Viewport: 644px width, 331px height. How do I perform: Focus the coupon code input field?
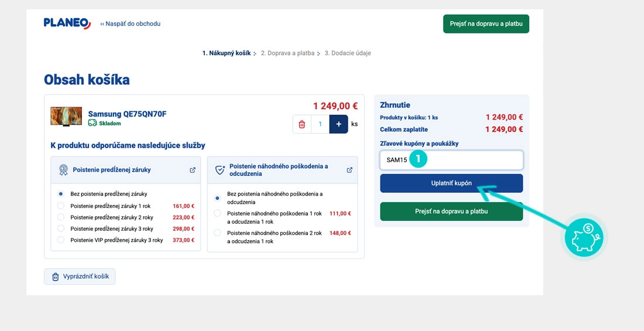click(x=451, y=160)
